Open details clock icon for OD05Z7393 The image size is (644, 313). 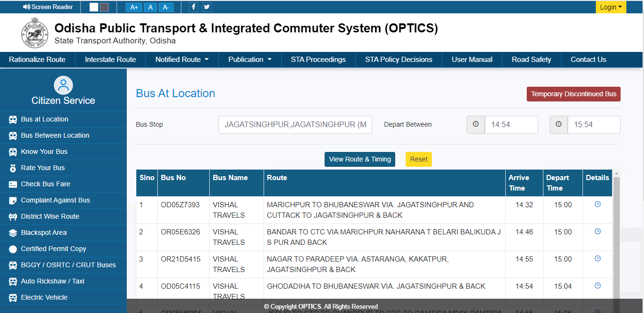[598, 204]
